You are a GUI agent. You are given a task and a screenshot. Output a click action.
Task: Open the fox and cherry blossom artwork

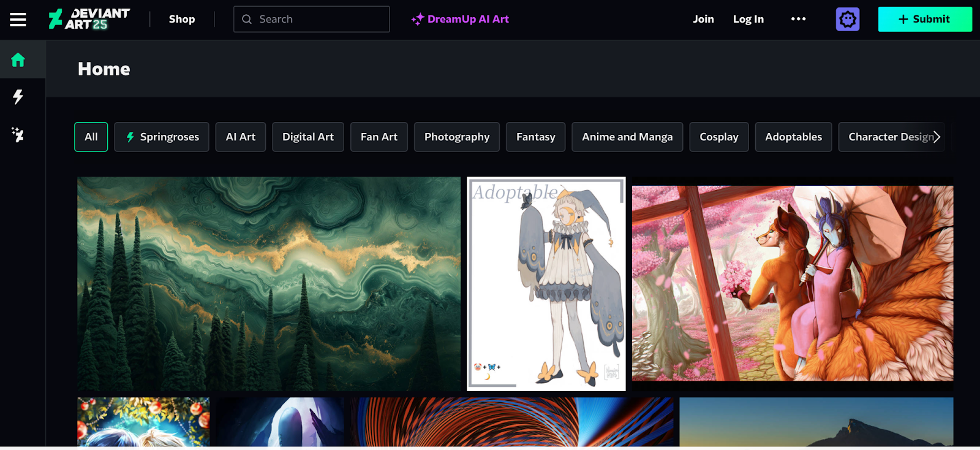[x=793, y=284]
